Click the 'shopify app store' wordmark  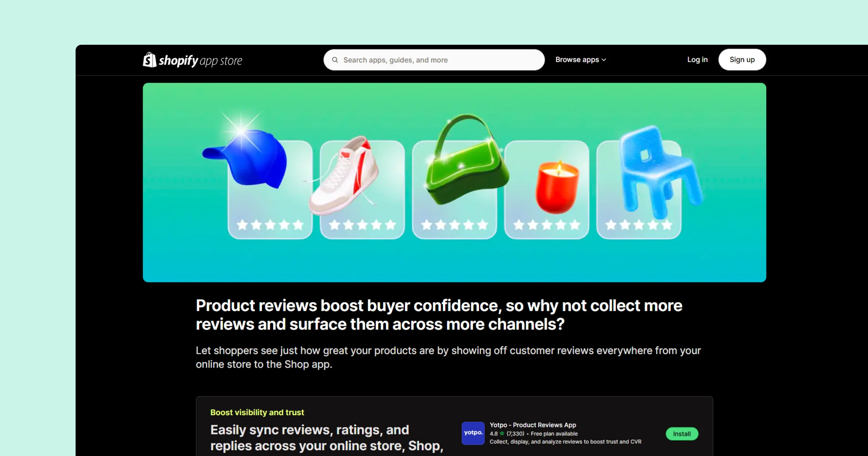click(x=200, y=61)
